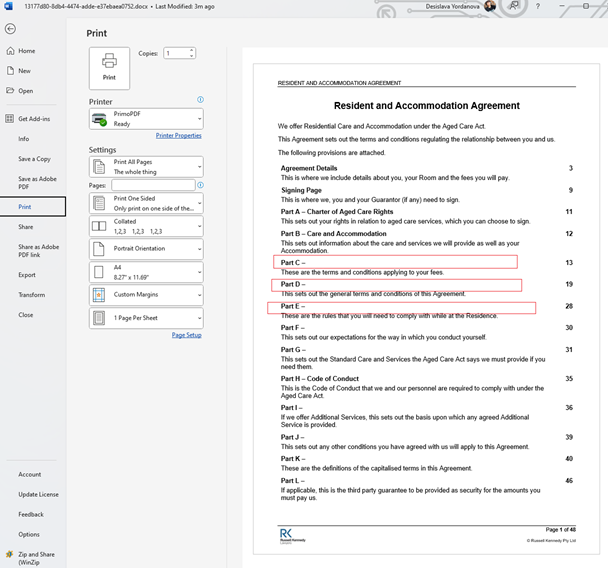Screen dimensions: 608x568
Task: Click 'Part A – Charter of Aged Care Rights'
Action: click(x=337, y=212)
